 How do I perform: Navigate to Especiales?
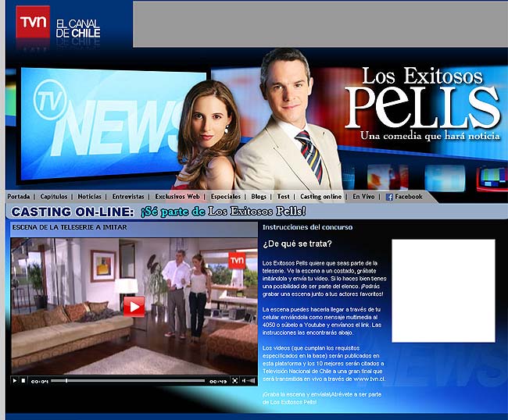(x=226, y=197)
